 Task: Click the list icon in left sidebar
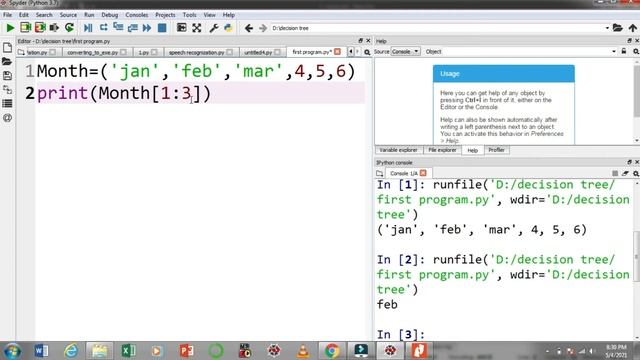[7, 103]
